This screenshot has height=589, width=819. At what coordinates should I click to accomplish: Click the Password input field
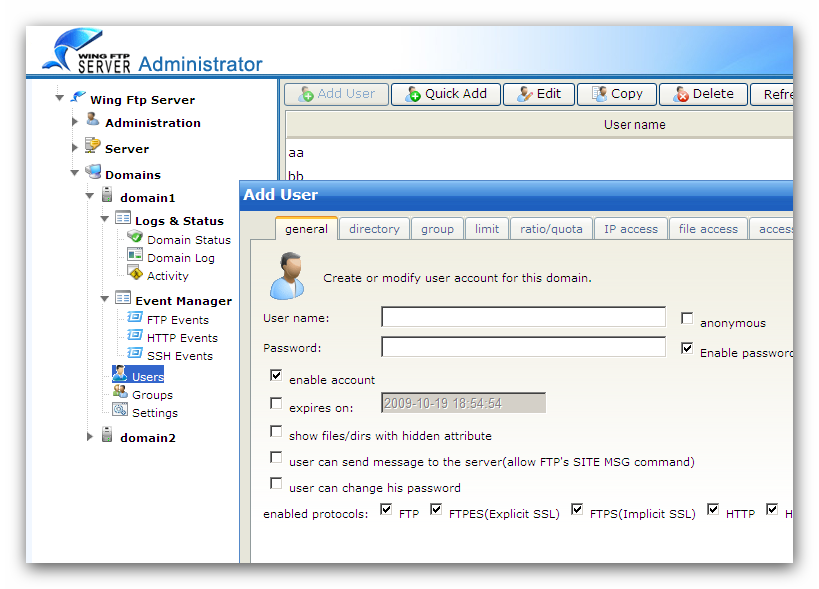[523, 347]
